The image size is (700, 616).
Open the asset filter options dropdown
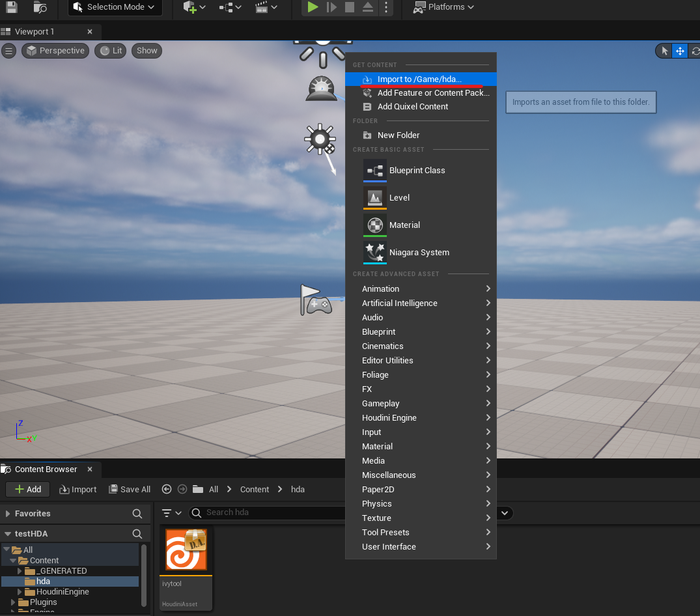tap(171, 513)
